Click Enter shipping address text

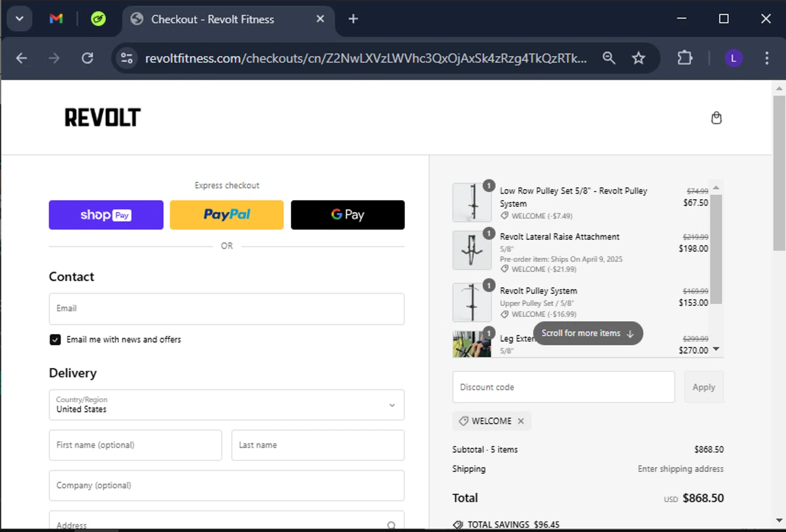pos(681,469)
